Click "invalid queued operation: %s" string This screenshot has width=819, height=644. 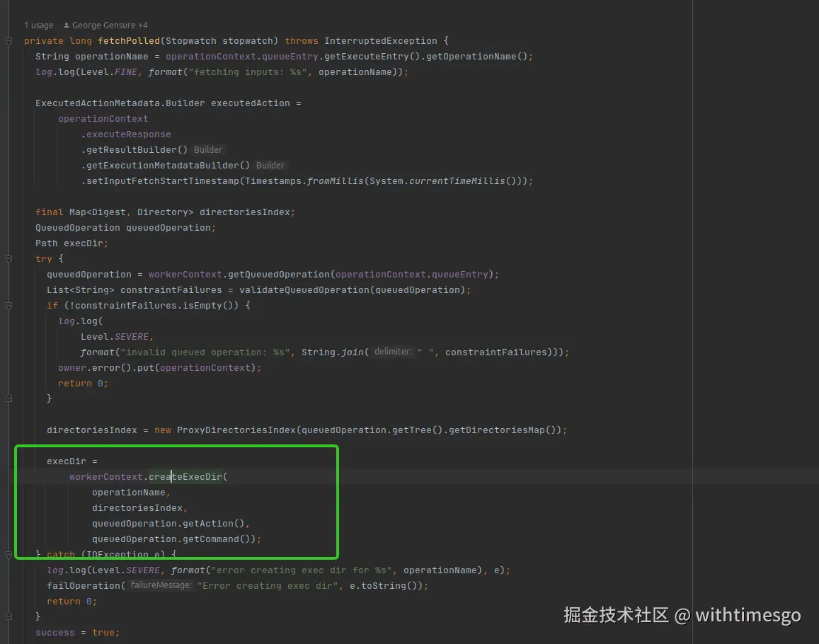tap(205, 352)
